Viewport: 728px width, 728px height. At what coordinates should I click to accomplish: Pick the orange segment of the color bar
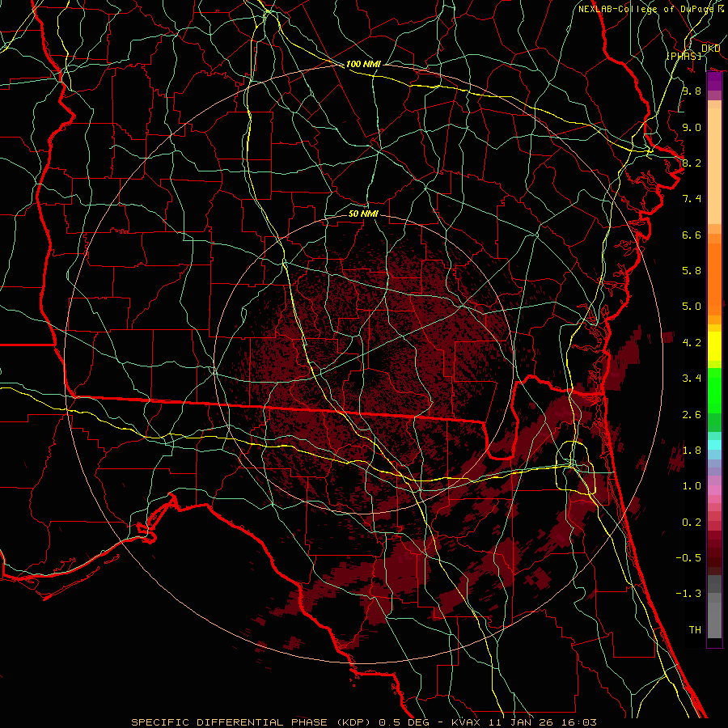[714, 279]
